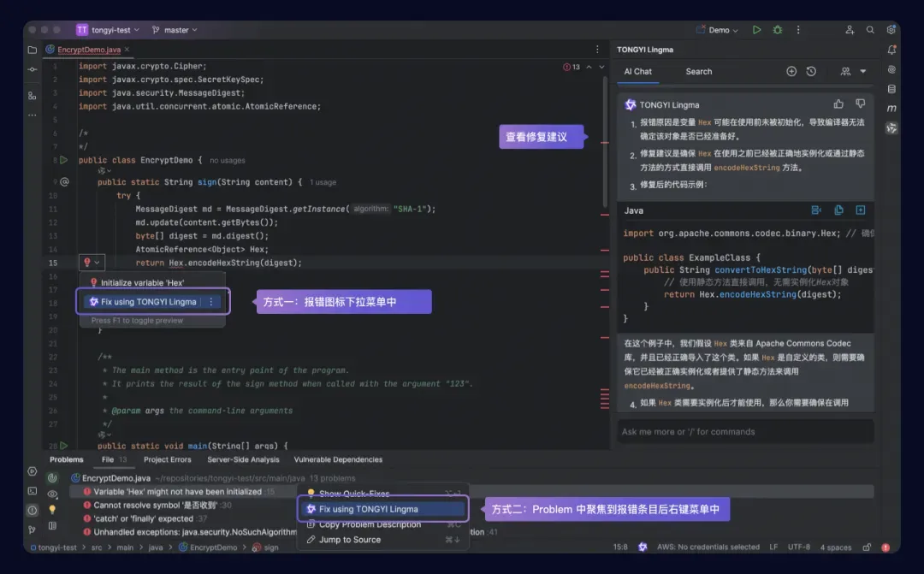Open the Commit tool window icon

32,69
